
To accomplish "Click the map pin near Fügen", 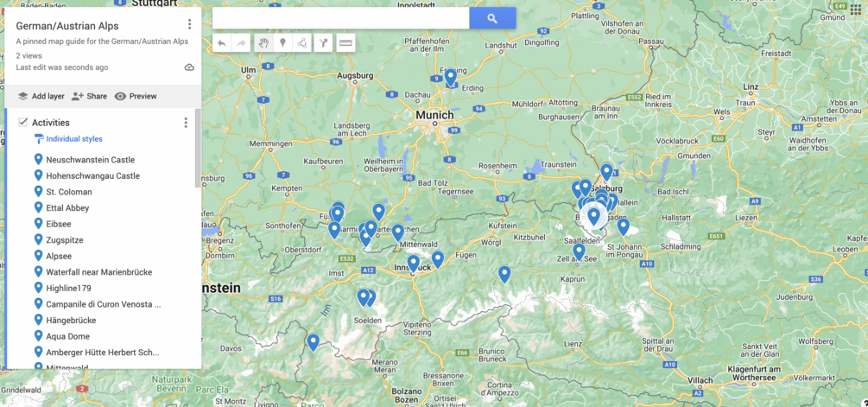I will coord(438,260).
